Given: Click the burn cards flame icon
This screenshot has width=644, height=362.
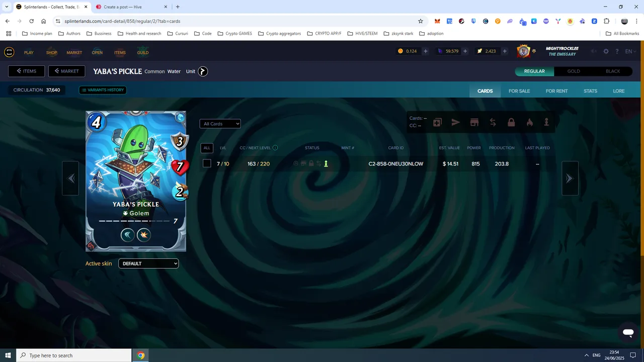Looking at the screenshot, I should coord(529,122).
